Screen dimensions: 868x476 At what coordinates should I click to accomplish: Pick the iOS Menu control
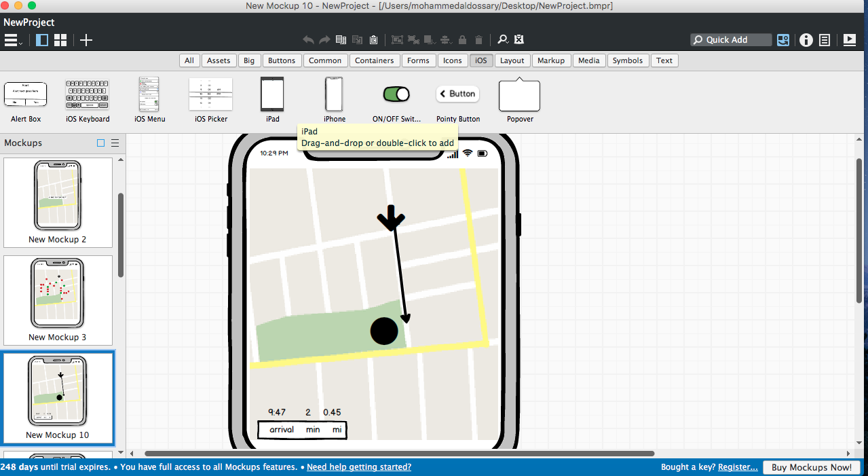[x=149, y=99]
